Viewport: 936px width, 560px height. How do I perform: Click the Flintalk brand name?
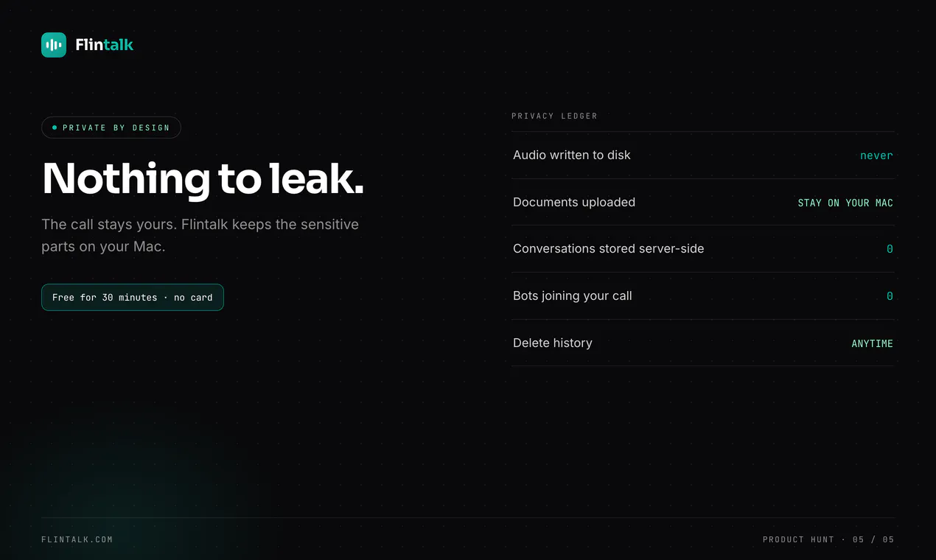click(104, 45)
